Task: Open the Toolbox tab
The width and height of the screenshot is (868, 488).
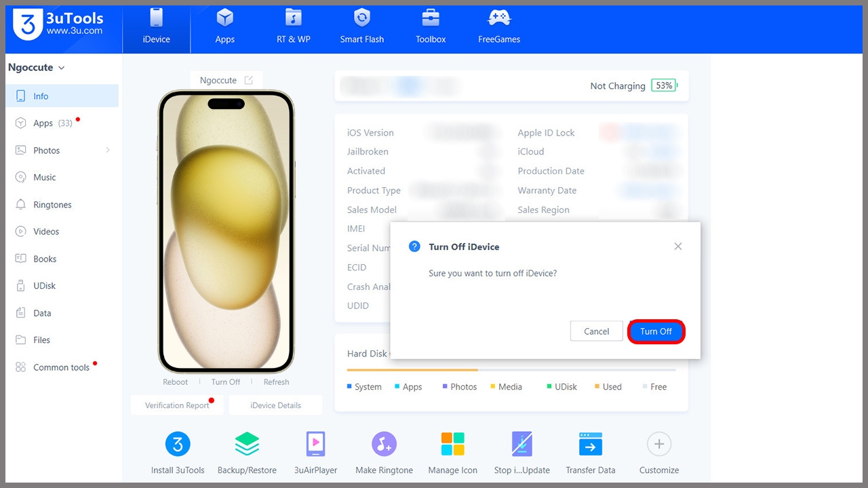Action: 431,27
